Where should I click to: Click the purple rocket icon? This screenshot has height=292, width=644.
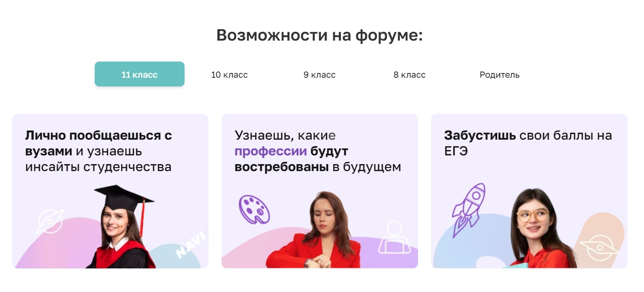point(469,210)
